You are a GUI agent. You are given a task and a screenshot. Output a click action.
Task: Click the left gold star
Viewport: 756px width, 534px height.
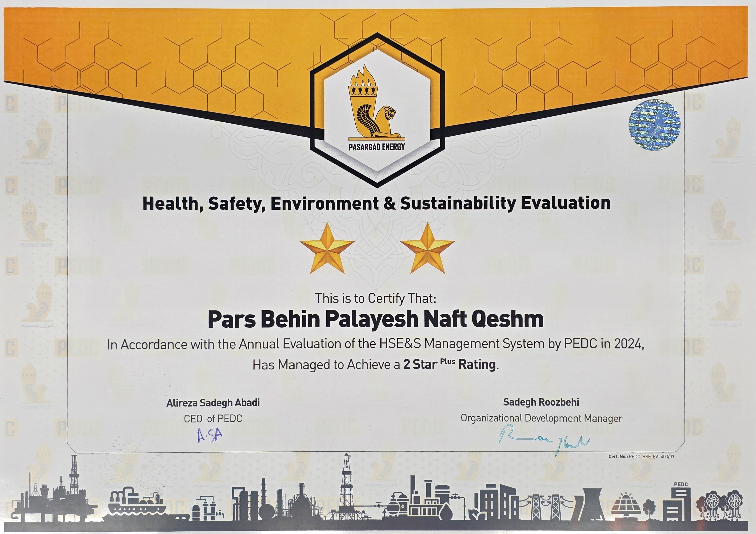(327, 248)
